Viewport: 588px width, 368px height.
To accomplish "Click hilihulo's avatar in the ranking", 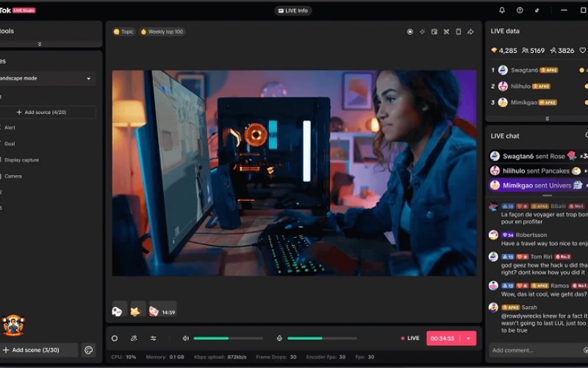I will point(503,86).
